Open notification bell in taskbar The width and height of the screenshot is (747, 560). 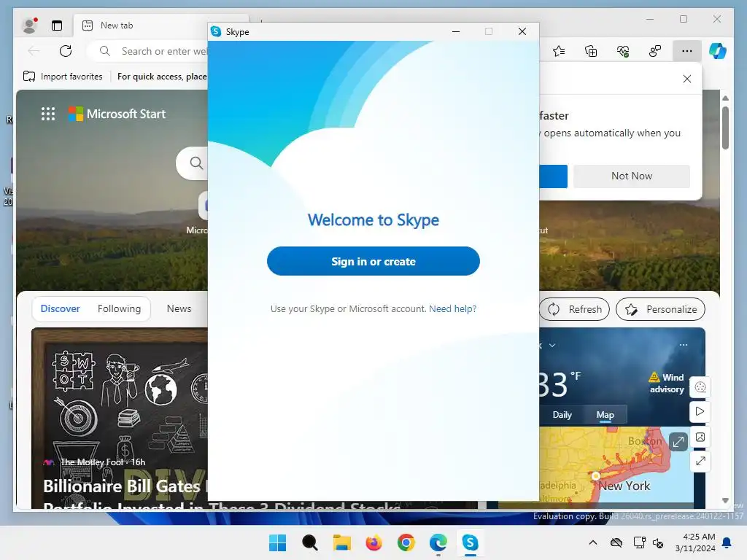(x=727, y=542)
